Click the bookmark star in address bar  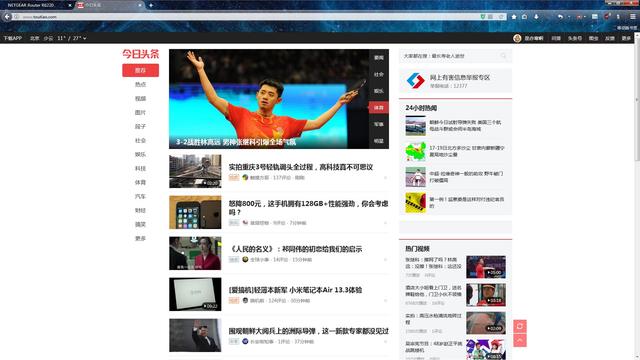502,17
